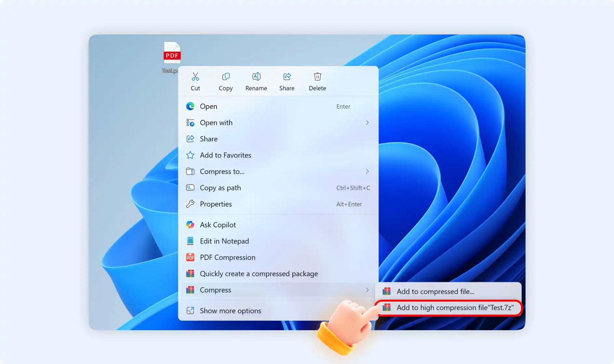The width and height of the screenshot is (614, 364).
Task: Click the Edge icon beside Open
Action: point(190,106)
